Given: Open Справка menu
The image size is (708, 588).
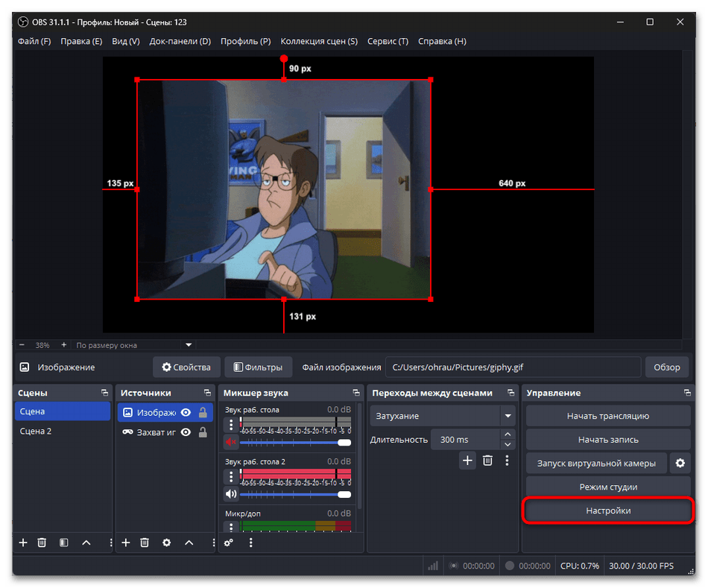Looking at the screenshot, I should (x=442, y=41).
